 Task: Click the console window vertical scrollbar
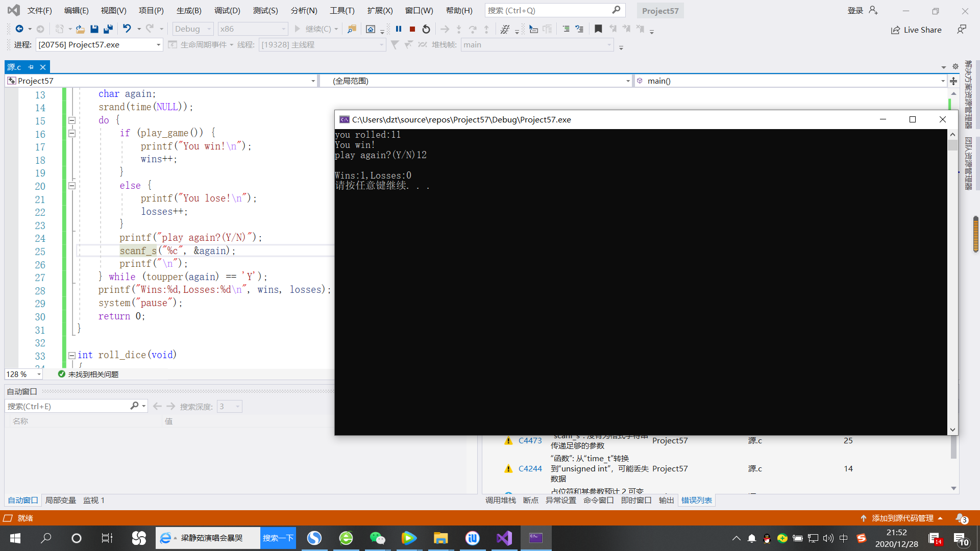click(x=952, y=282)
